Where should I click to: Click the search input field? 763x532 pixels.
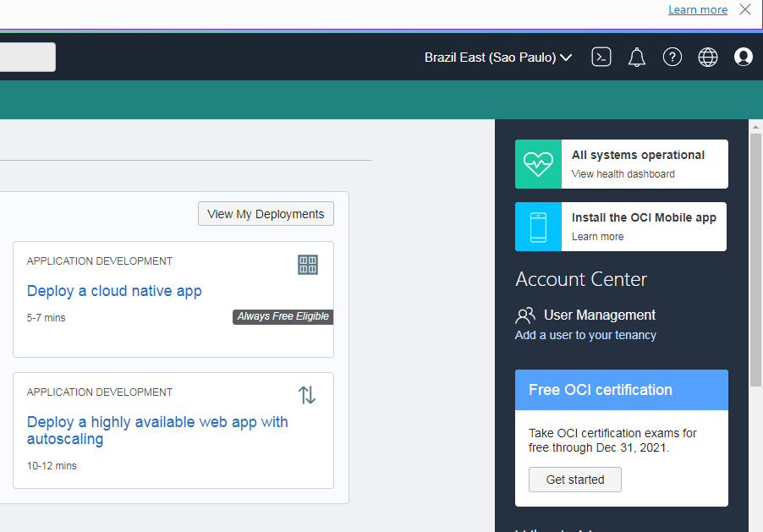(x=27, y=58)
